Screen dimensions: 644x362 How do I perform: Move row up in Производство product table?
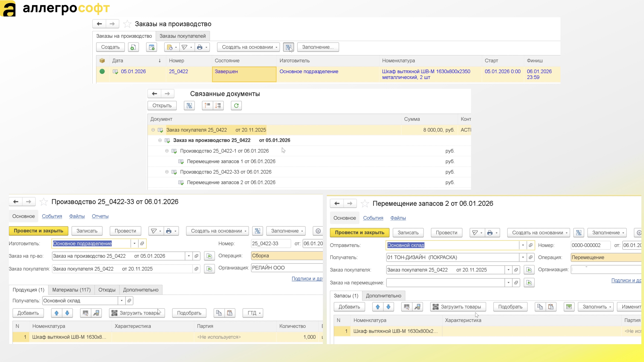56,313
